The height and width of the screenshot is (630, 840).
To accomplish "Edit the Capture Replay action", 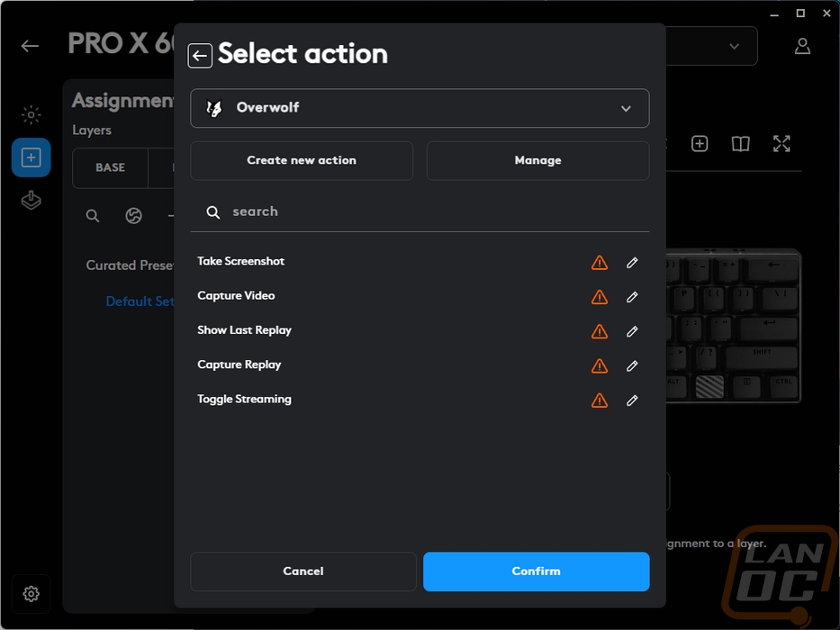I will (632, 366).
